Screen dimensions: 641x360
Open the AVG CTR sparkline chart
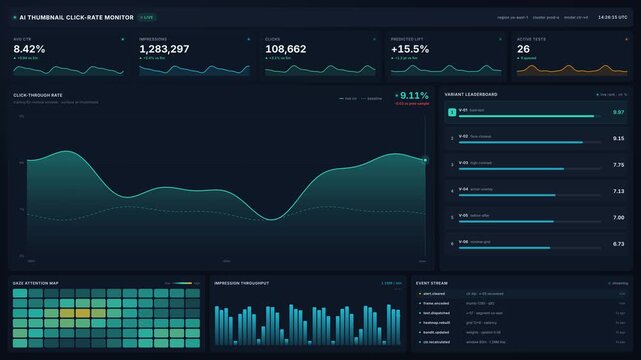[68, 70]
